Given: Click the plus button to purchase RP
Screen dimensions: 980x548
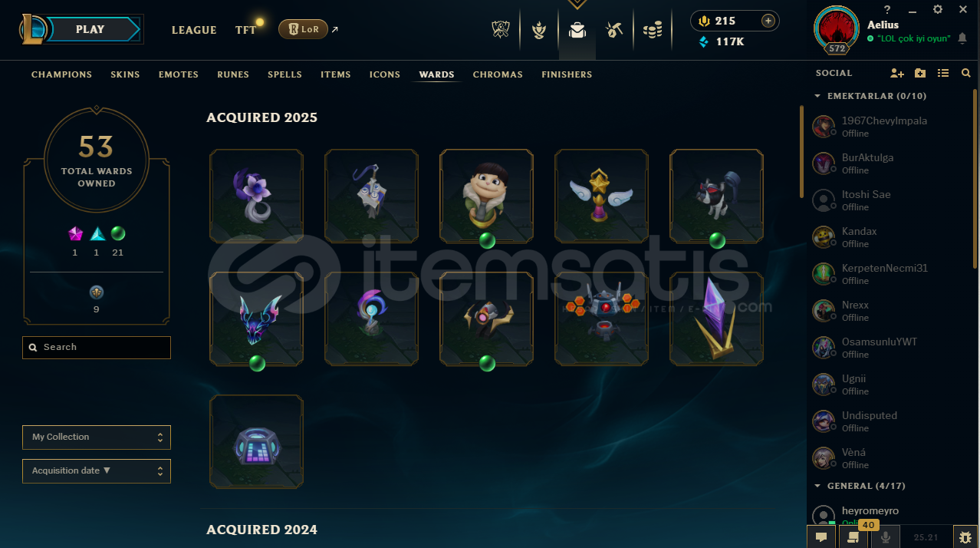Looking at the screenshot, I should point(768,21).
